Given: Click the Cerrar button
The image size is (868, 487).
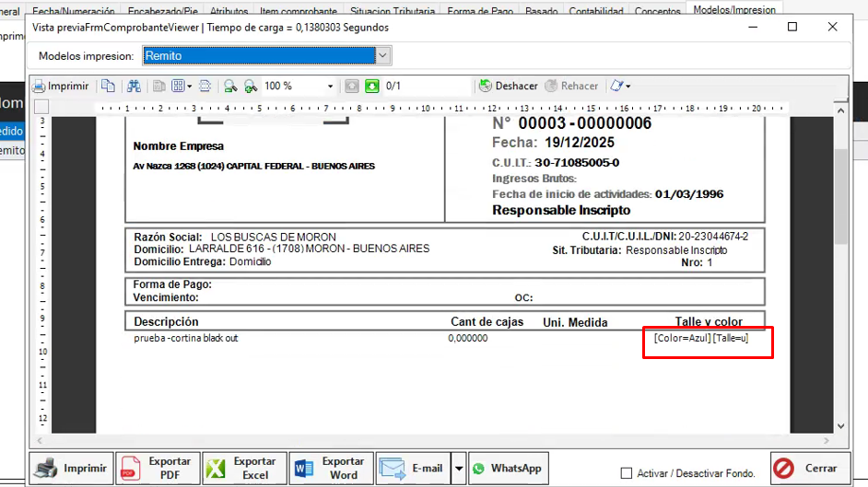Looking at the screenshot, I should pyautogui.click(x=811, y=469).
